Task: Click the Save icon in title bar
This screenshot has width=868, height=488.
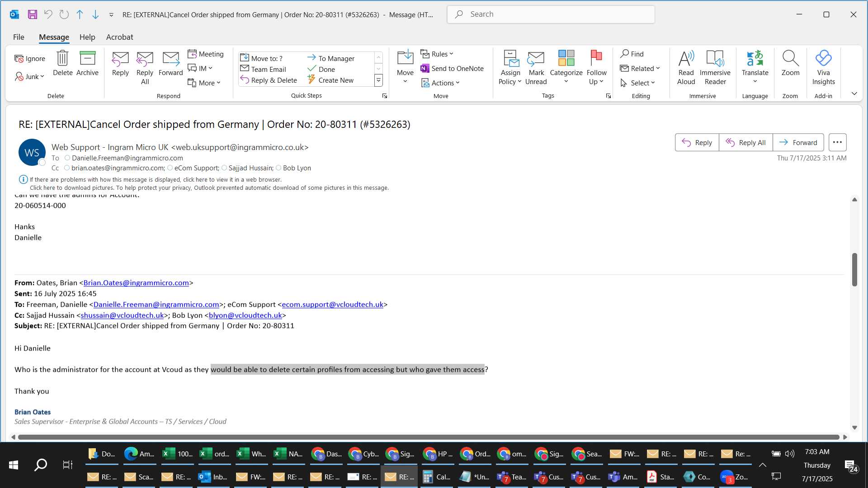Action: pyautogui.click(x=32, y=14)
